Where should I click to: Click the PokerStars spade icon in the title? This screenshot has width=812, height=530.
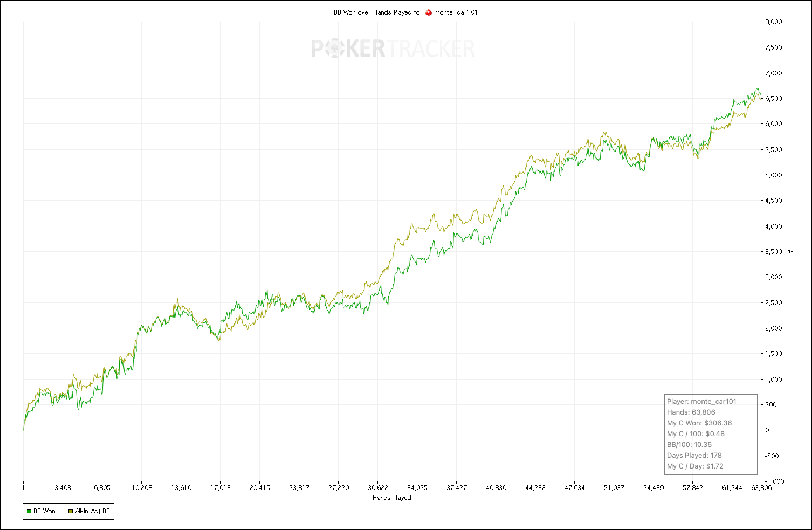[429, 12]
